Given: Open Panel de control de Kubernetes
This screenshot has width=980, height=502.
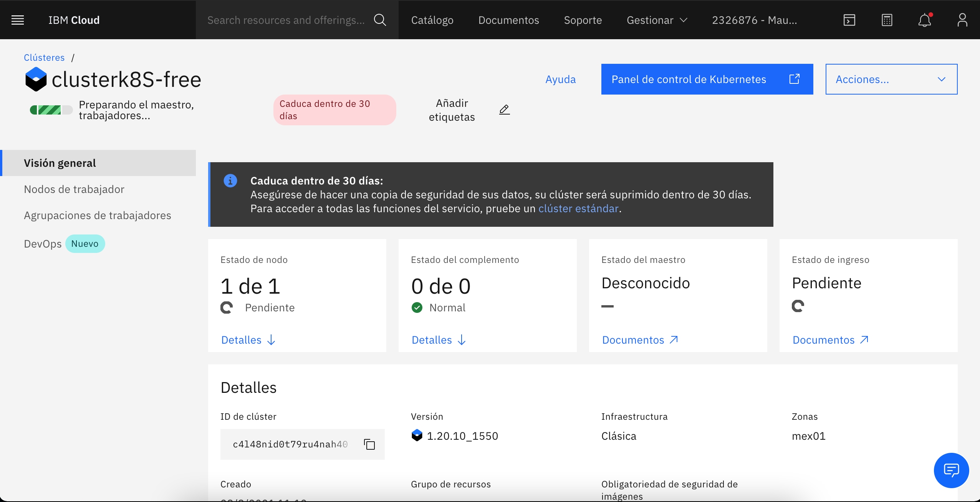Looking at the screenshot, I should tap(707, 79).
